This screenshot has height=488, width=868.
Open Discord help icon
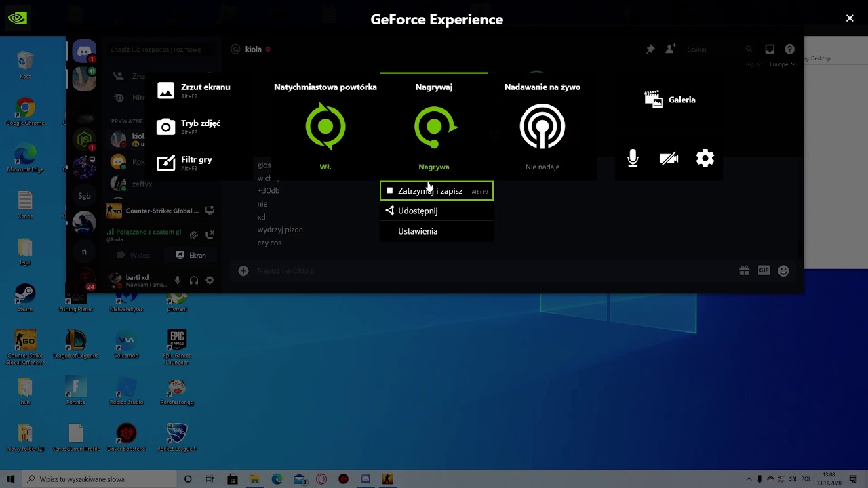[x=789, y=49]
